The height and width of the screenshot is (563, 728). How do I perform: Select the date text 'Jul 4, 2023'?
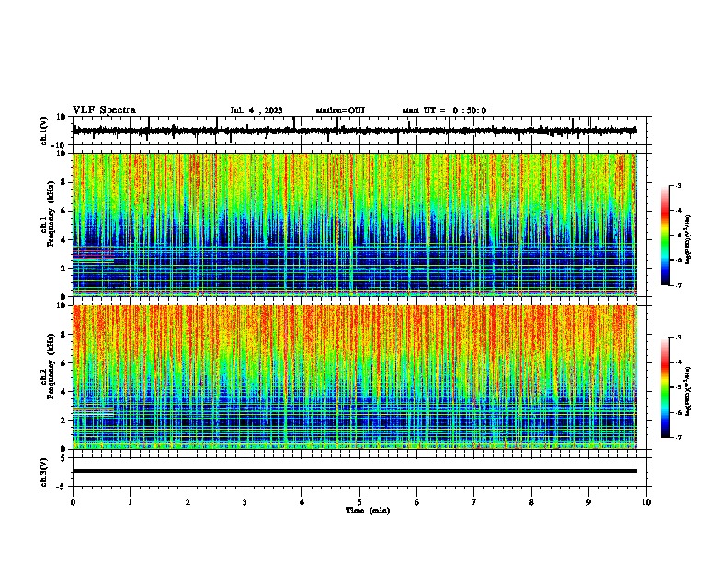256,110
